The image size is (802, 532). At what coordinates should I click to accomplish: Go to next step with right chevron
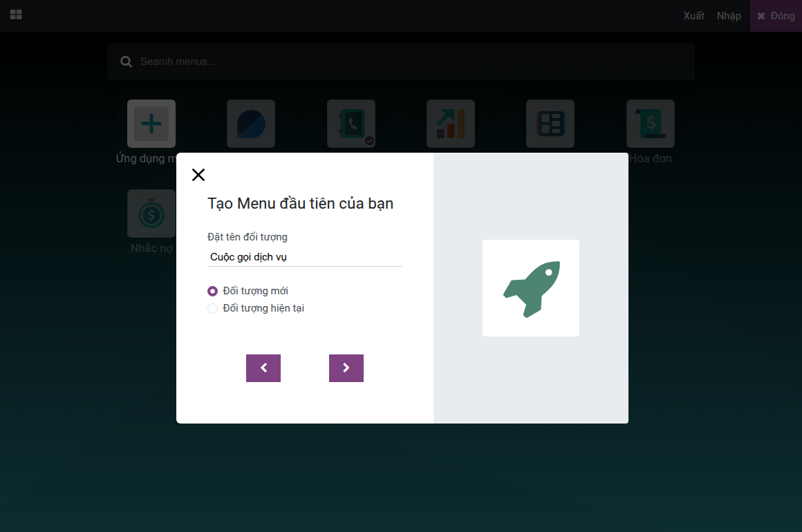click(346, 368)
